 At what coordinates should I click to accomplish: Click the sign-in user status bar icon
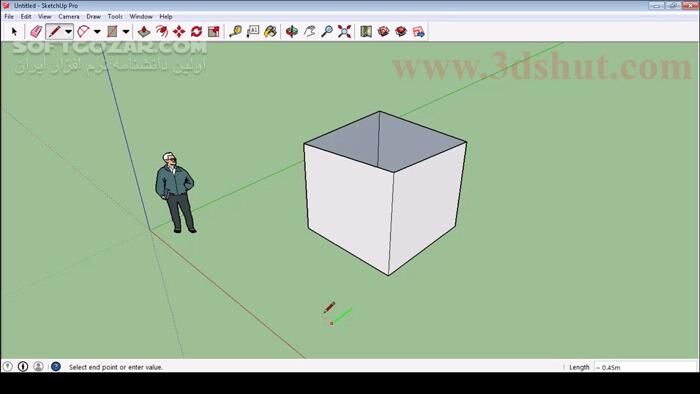(38, 366)
